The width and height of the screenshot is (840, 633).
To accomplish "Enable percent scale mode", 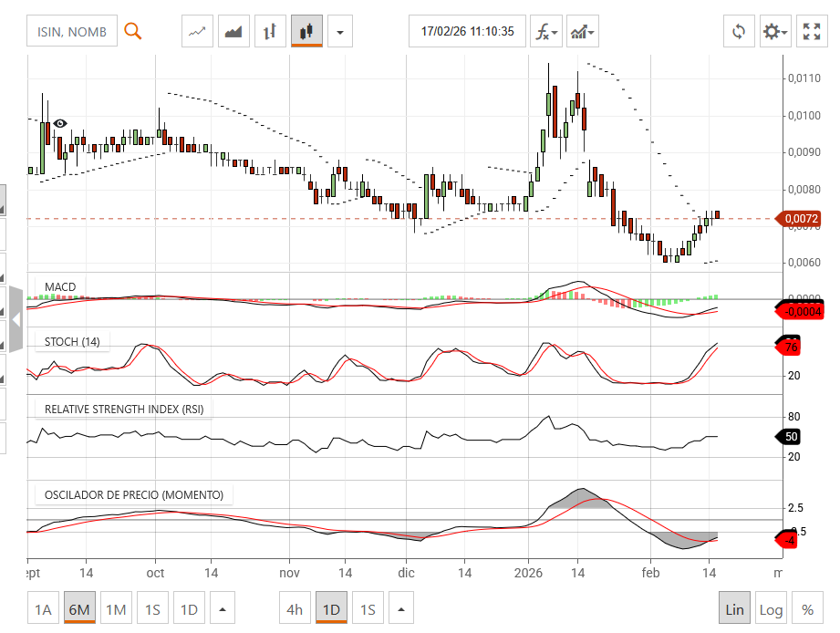I will click(807, 609).
